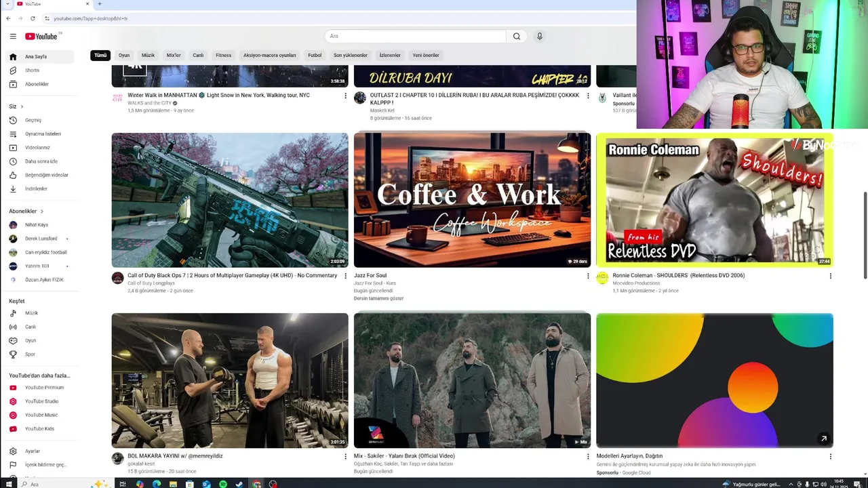Open BOL MAKARA YAYINI video title

point(175,456)
